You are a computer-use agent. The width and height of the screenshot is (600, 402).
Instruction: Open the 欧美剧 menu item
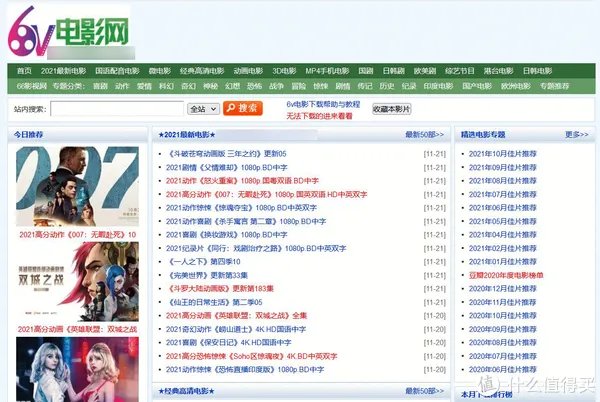coord(425,71)
